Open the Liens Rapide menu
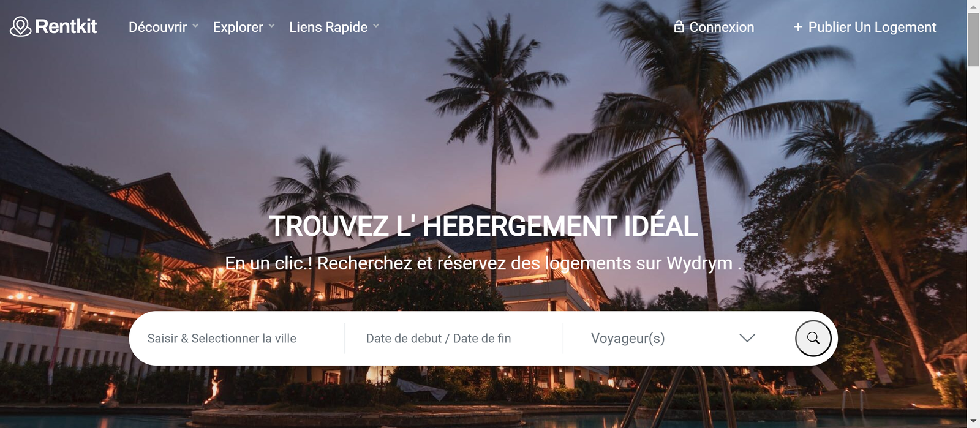Image resolution: width=980 pixels, height=428 pixels. pyautogui.click(x=328, y=27)
